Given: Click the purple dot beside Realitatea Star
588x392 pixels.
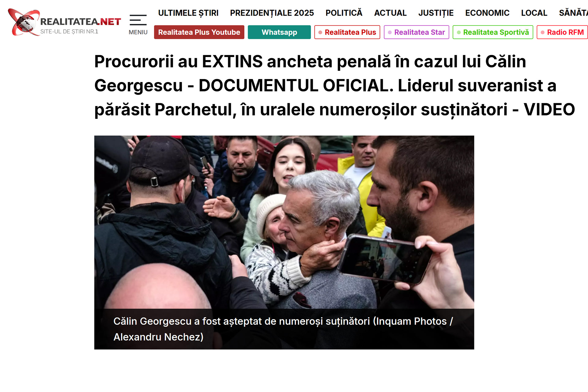Looking at the screenshot, I should [x=390, y=32].
